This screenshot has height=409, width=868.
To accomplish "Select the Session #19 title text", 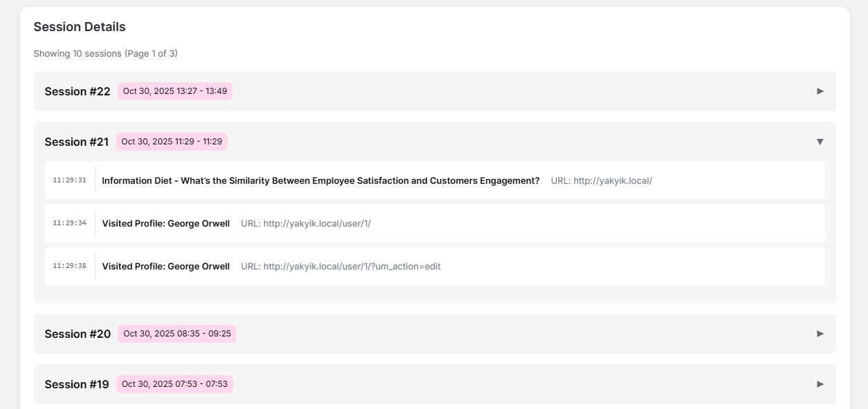I will tap(77, 384).
